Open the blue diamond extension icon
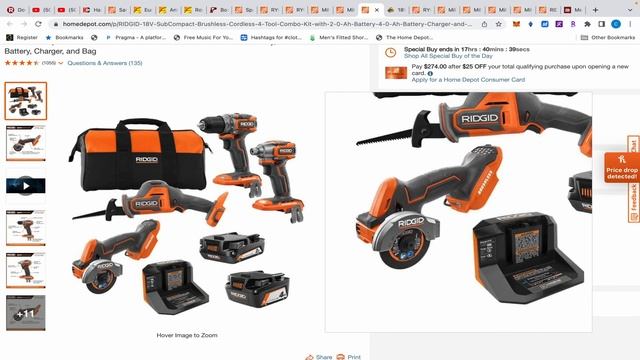 530,24
